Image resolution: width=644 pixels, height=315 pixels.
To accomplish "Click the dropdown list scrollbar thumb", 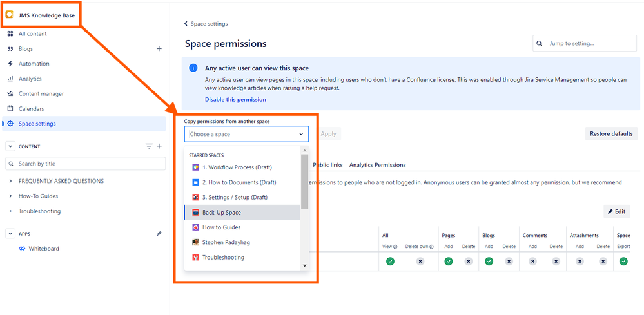I will point(304,182).
